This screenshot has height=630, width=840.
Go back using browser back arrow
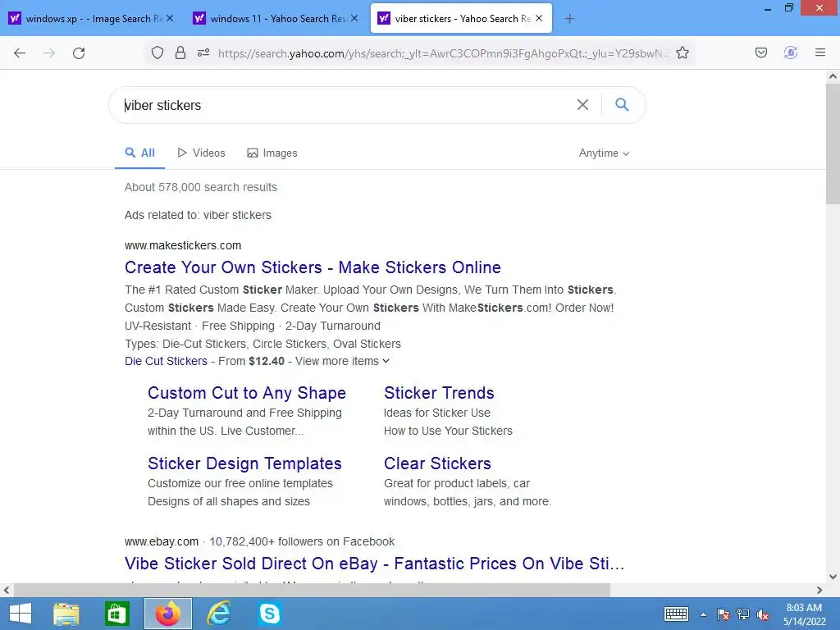[x=20, y=53]
